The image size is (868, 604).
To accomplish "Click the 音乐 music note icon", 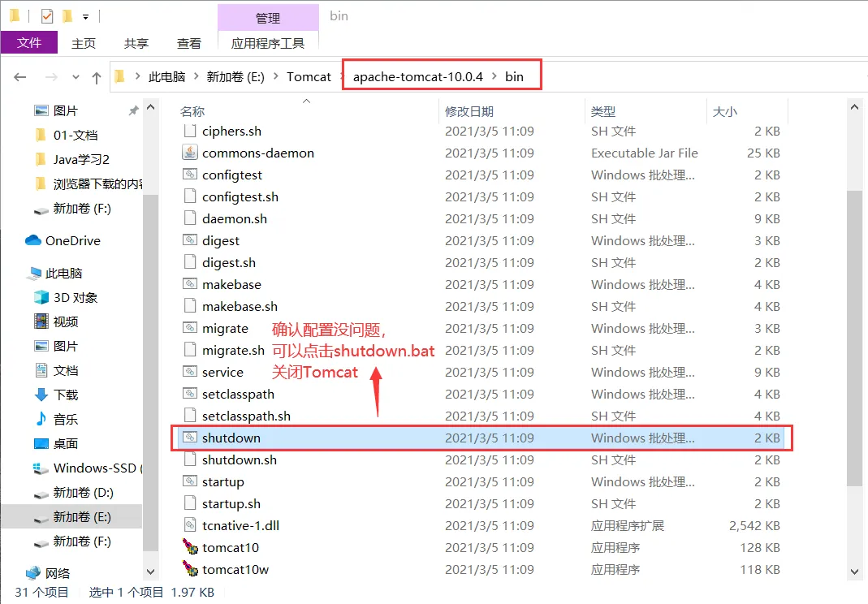I will [41, 419].
